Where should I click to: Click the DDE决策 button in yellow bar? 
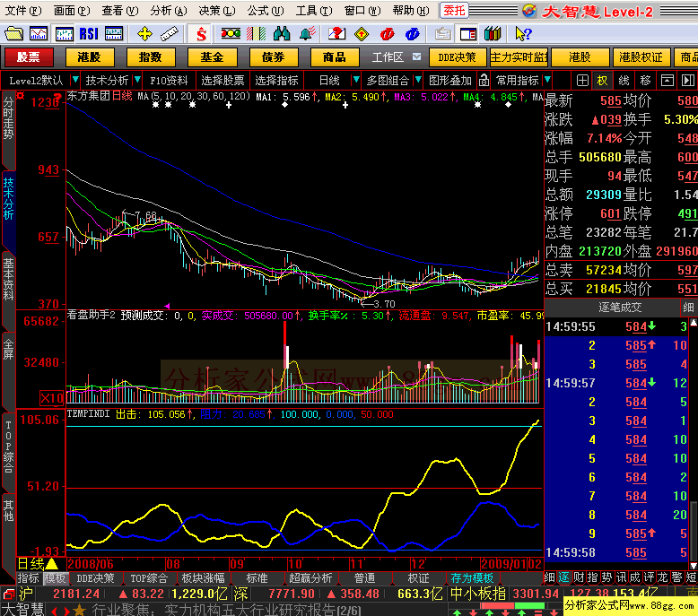458,56
